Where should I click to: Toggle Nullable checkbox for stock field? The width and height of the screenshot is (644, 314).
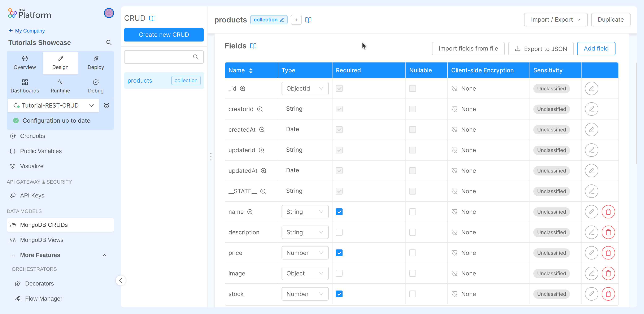click(x=412, y=294)
